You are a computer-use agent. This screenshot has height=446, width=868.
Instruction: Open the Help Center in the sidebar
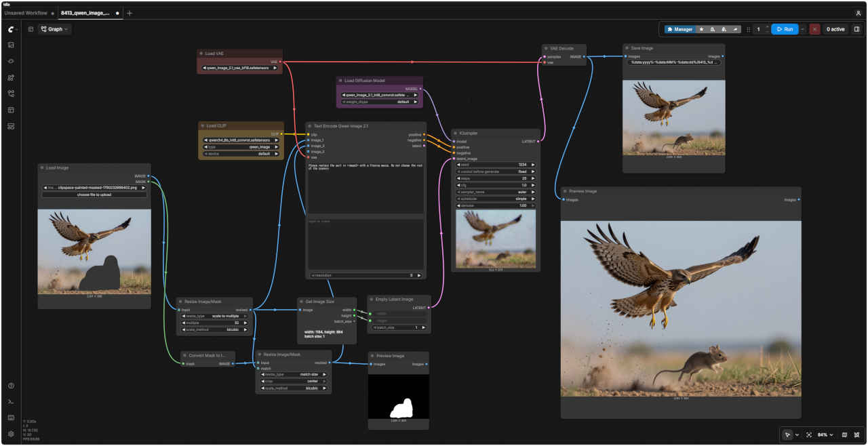(x=11, y=386)
